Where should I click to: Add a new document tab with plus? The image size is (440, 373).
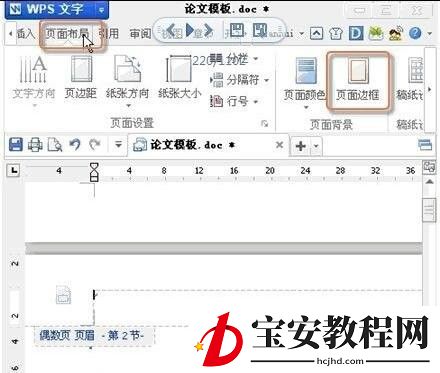click(x=301, y=146)
